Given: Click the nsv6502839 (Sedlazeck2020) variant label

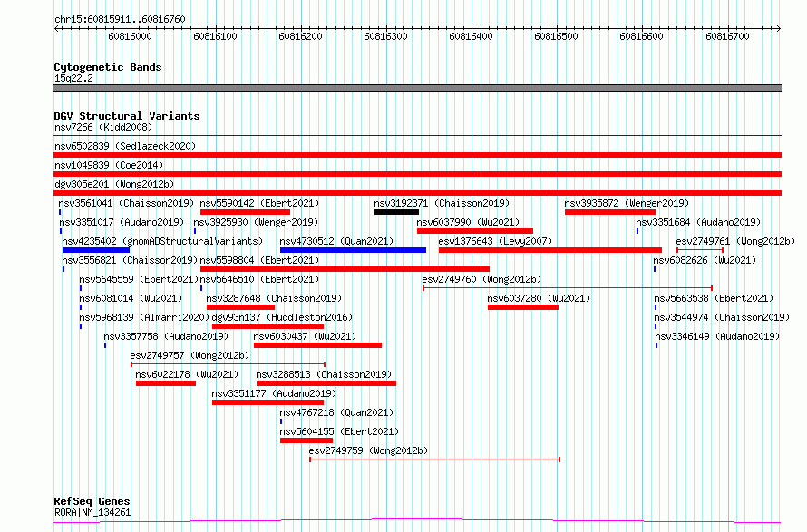Looking at the screenshot, I should [x=125, y=146].
